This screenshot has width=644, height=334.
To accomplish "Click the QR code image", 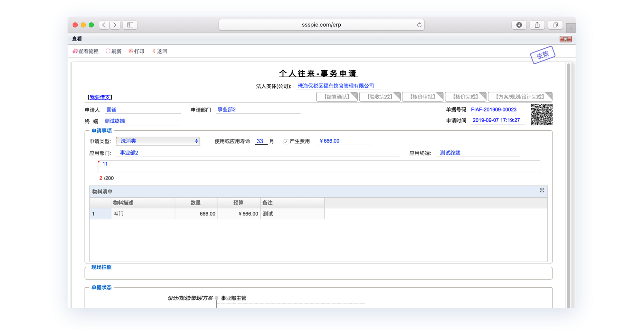I will coord(542,114).
